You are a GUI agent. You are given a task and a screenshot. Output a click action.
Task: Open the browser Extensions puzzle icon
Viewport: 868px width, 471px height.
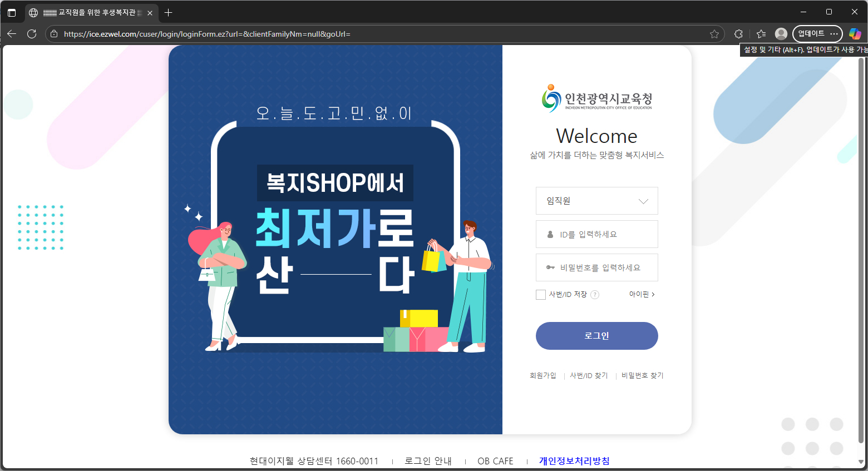point(738,34)
